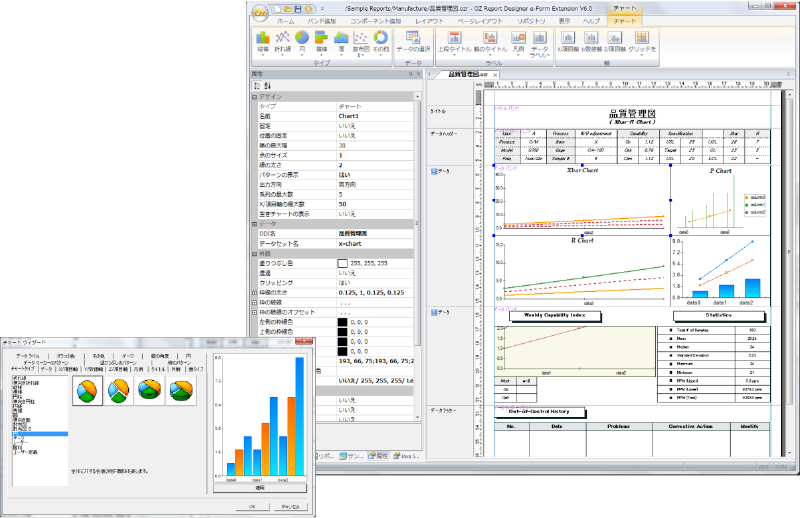Click the 上側の枠線色 black color swatch

[x=342, y=332]
